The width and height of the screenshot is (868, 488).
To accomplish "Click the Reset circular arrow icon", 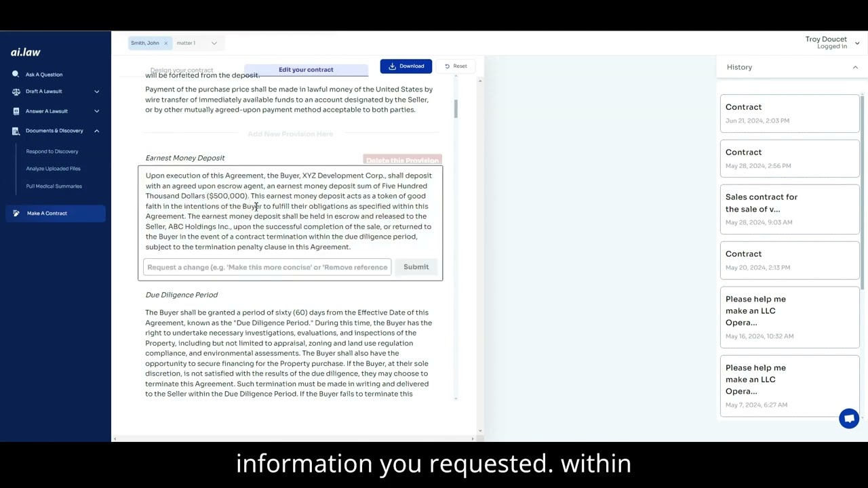I will pos(447,66).
